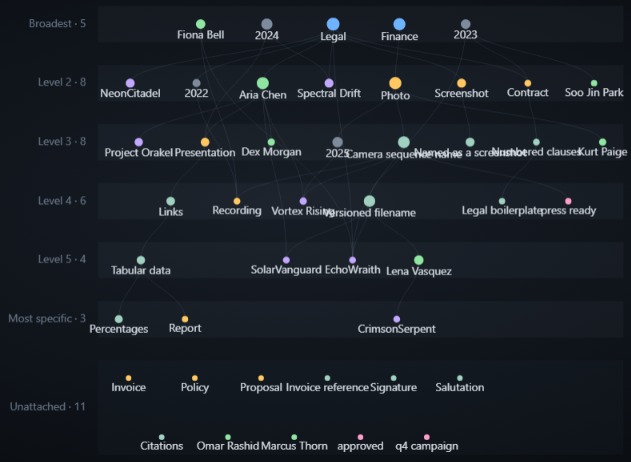Select the Report node
The image size is (631, 462).
click(185, 319)
